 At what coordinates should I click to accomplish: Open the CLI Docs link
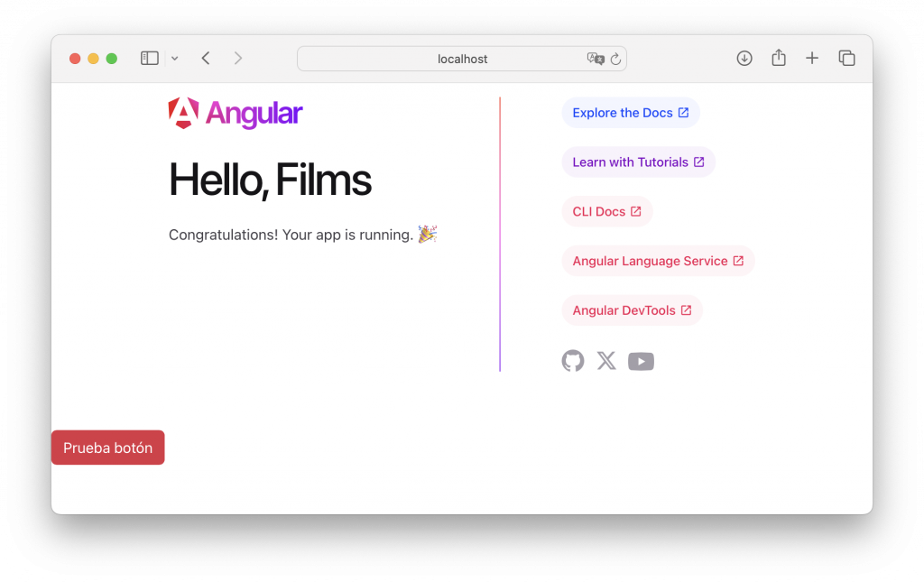click(606, 211)
